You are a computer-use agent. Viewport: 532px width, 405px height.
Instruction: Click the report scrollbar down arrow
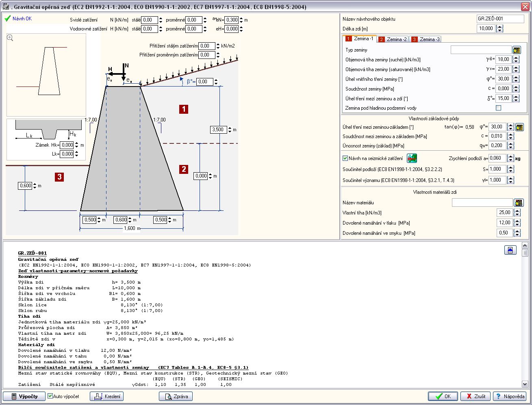(x=525, y=384)
